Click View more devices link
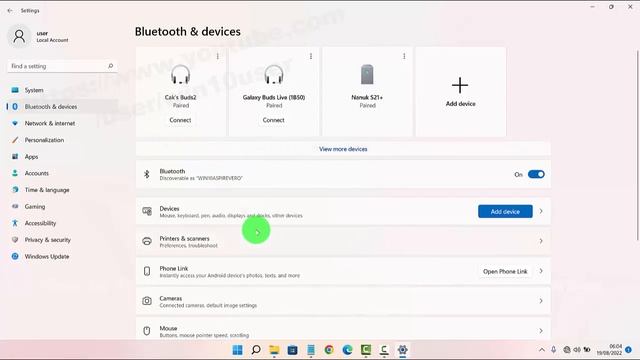Viewport: 640px width, 360px height. coord(343,149)
